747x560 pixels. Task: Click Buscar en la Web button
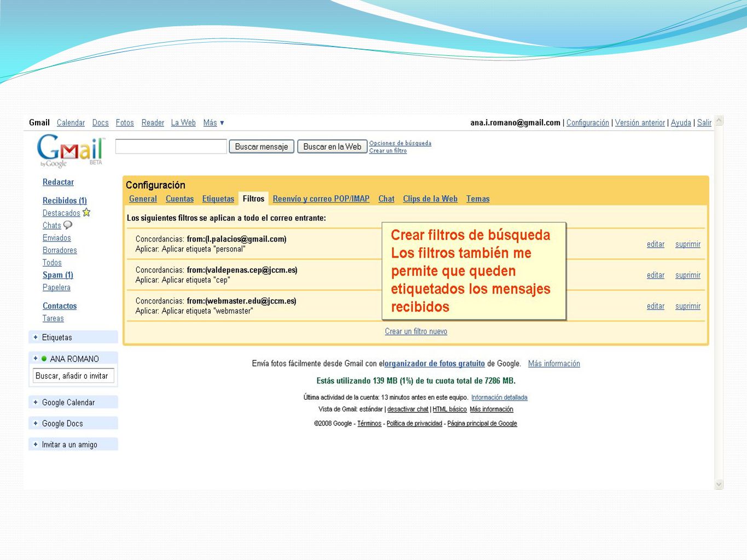(x=332, y=147)
